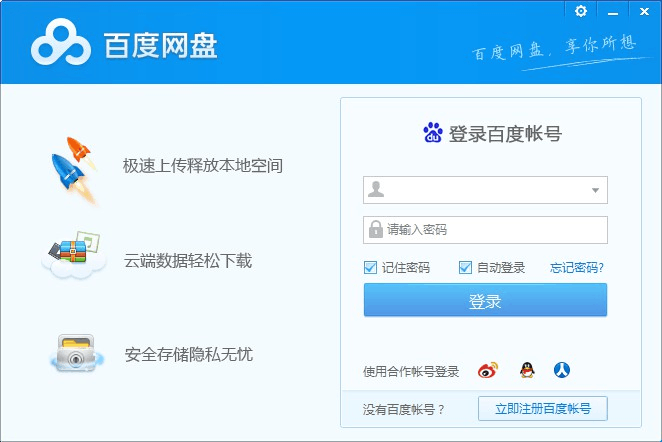Click the 没有百度帐号？ text
Image resolution: width=662 pixels, height=442 pixels.
click(x=404, y=409)
